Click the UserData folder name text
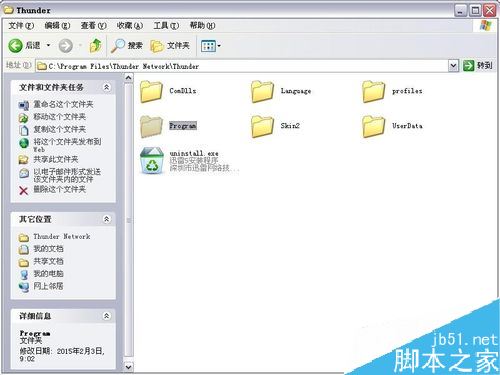Viewport: 500px width, 375px height. (x=407, y=126)
